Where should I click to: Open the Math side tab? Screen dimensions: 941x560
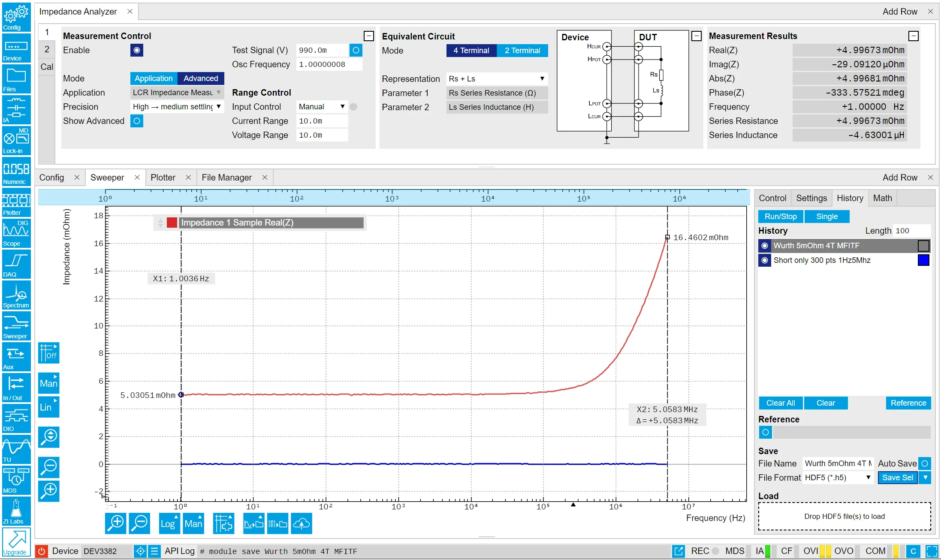point(882,198)
